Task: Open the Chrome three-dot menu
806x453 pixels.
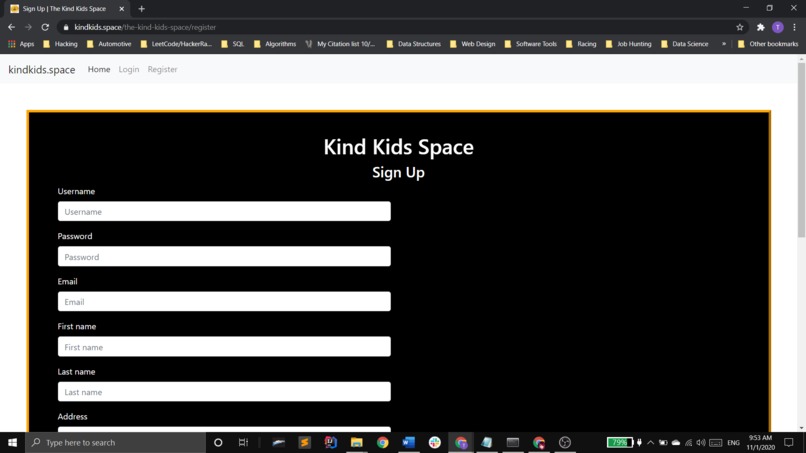Action: 795,27
